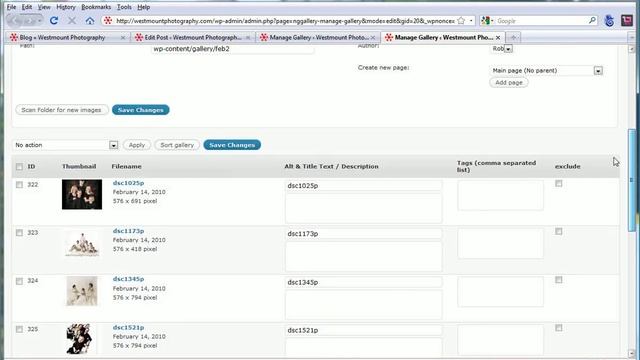Image resolution: width=640 pixels, height=360 pixels.
Task: Click the Scan Folder for new images button
Action: 62,110
